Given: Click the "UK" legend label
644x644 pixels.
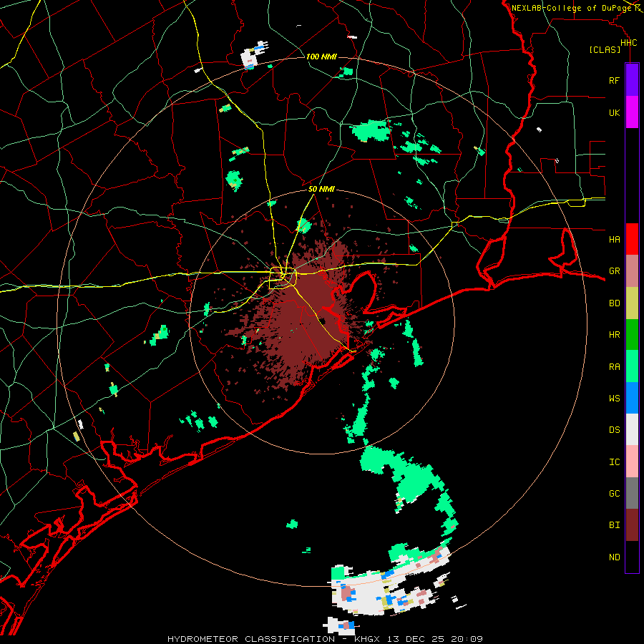Looking at the screenshot, I should click(x=614, y=112).
